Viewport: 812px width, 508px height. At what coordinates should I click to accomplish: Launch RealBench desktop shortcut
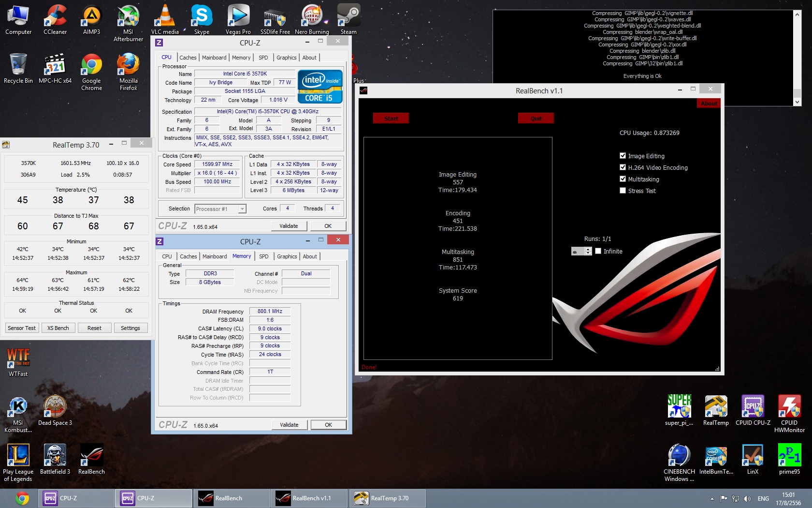tap(92, 459)
